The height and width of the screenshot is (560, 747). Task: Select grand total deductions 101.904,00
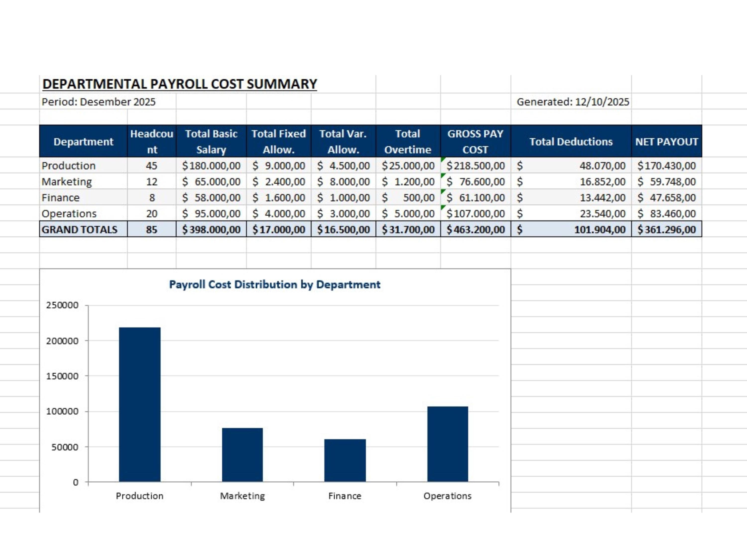coord(571,229)
